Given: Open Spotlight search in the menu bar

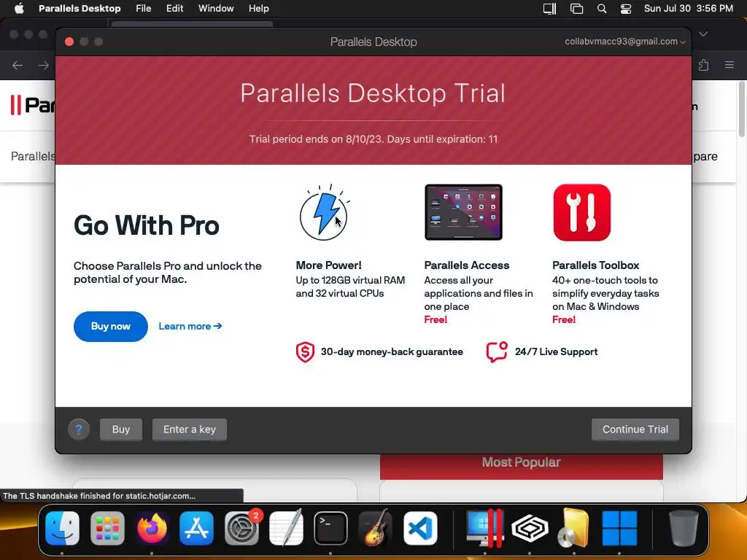Looking at the screenshot, I should pyautogui.click(x=602, y=9).
